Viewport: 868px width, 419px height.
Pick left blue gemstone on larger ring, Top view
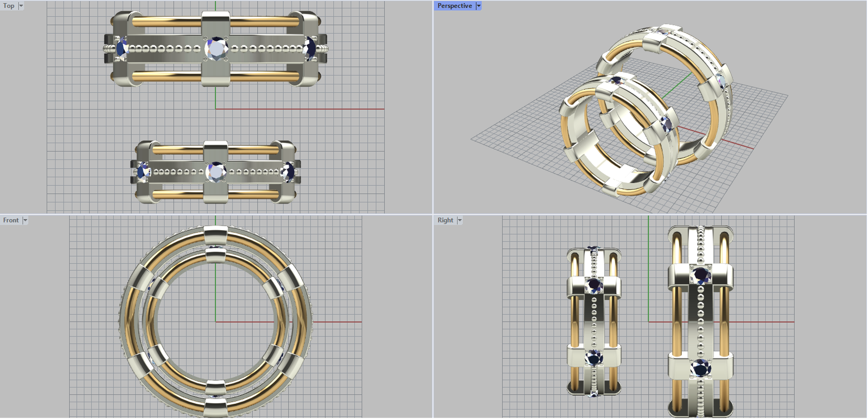tap(122, 49)
